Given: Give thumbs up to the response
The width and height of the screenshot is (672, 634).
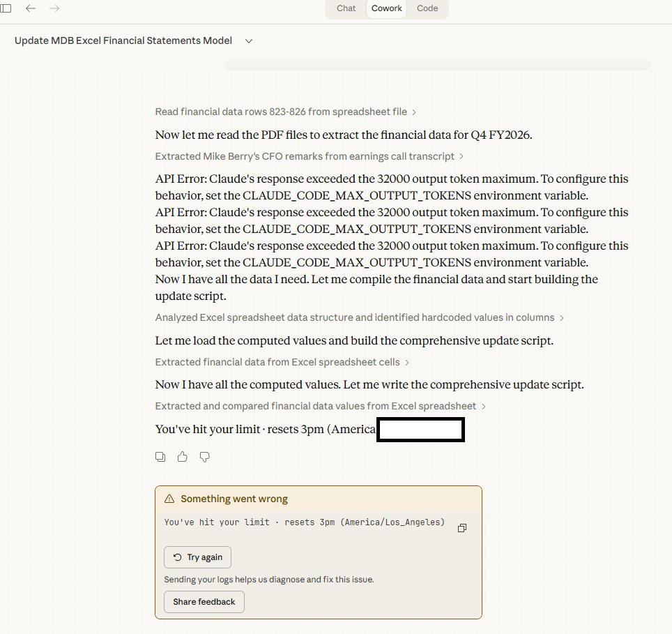Looking at the screenshot, I should coord(183,457).
